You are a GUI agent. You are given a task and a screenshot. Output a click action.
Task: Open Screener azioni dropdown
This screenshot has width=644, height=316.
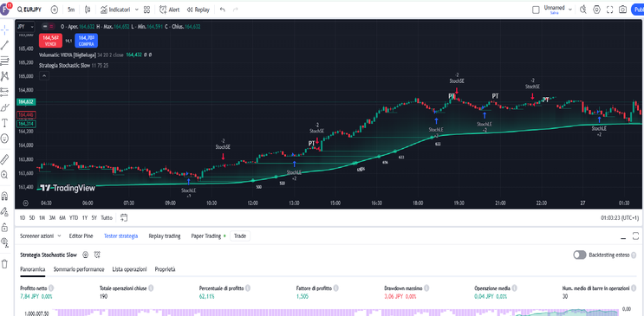pos(40,236)
